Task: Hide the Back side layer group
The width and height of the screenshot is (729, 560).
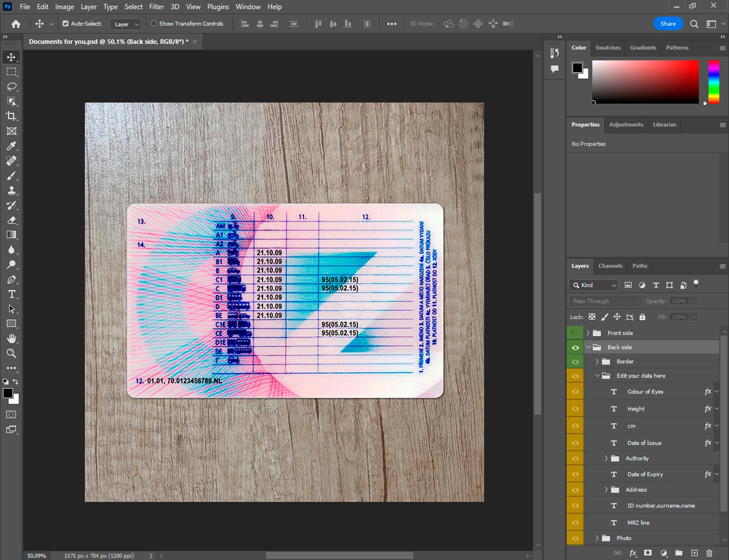Action: (x=575, y=348)
